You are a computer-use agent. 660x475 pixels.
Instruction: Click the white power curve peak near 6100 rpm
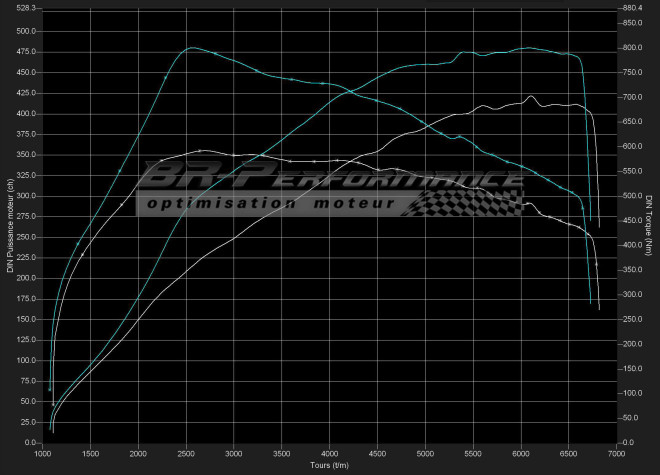(x=531, y=96)
